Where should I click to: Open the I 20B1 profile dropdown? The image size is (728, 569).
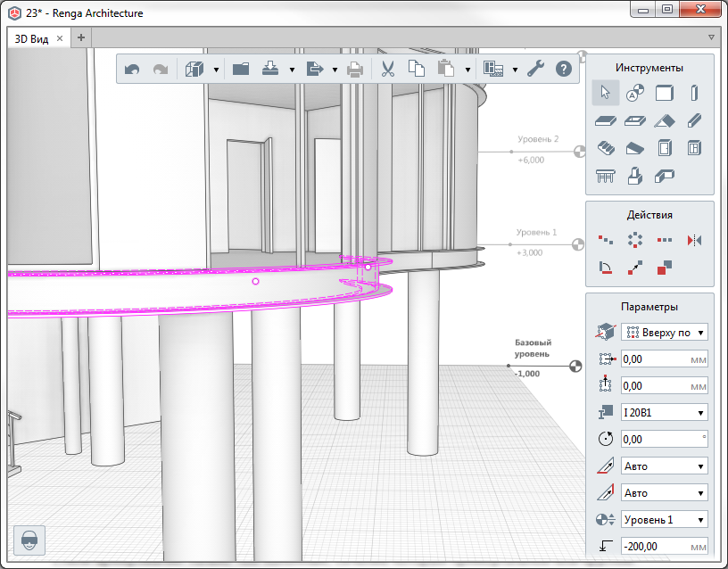tap(664, 412)
